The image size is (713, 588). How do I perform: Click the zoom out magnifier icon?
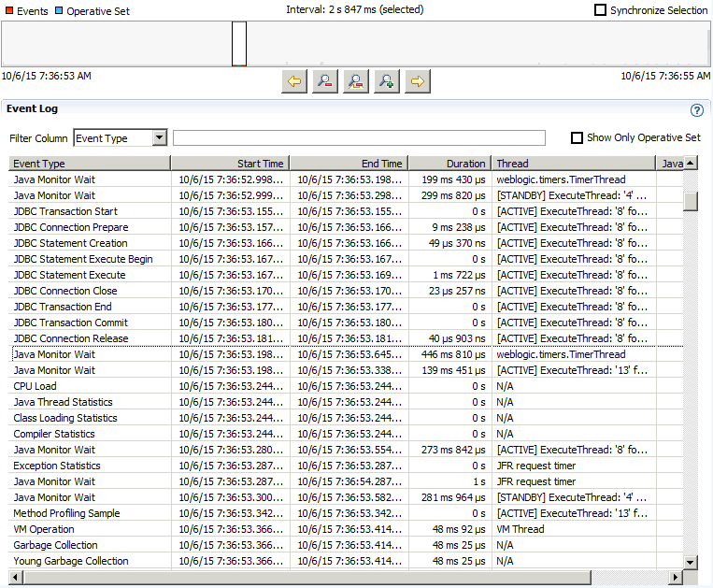click(x=325, y=81)
